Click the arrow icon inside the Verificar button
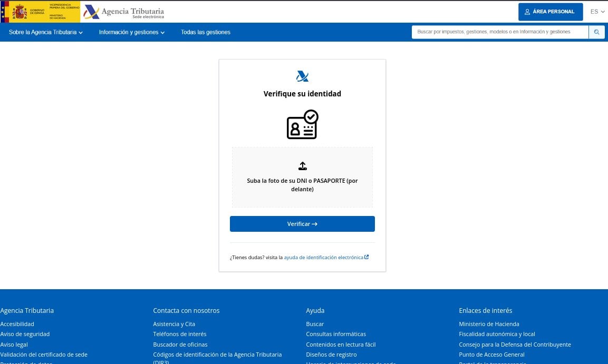This screenshot has height=364, width=608. pyautogui.click(x=314, y=224)
